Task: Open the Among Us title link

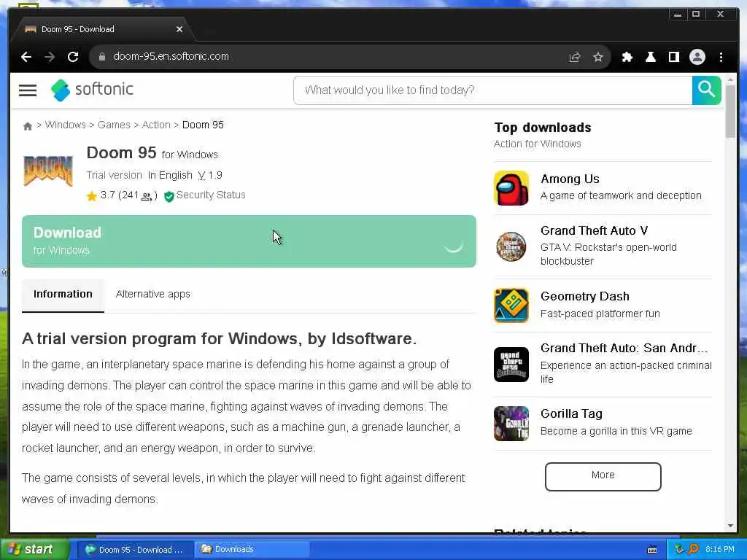Action: [570, 179]
